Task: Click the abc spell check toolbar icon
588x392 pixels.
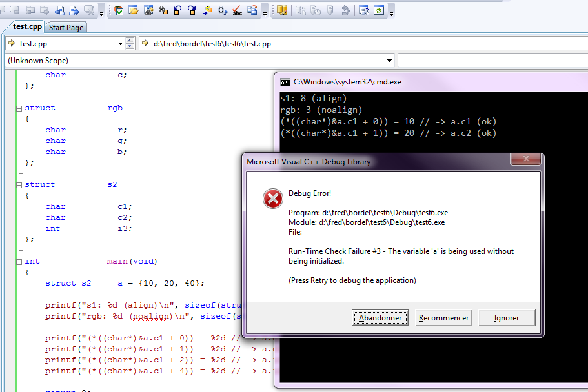Action: click(237, 10)
